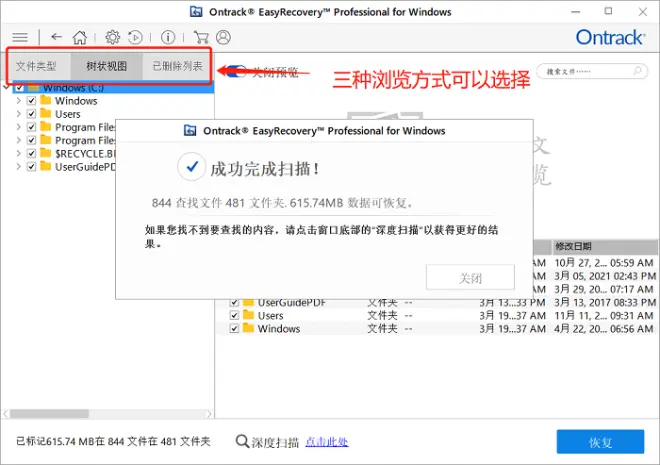
Task: Uncheck the UserGuidePDF checkbox in tree
Action: (31, 167)
